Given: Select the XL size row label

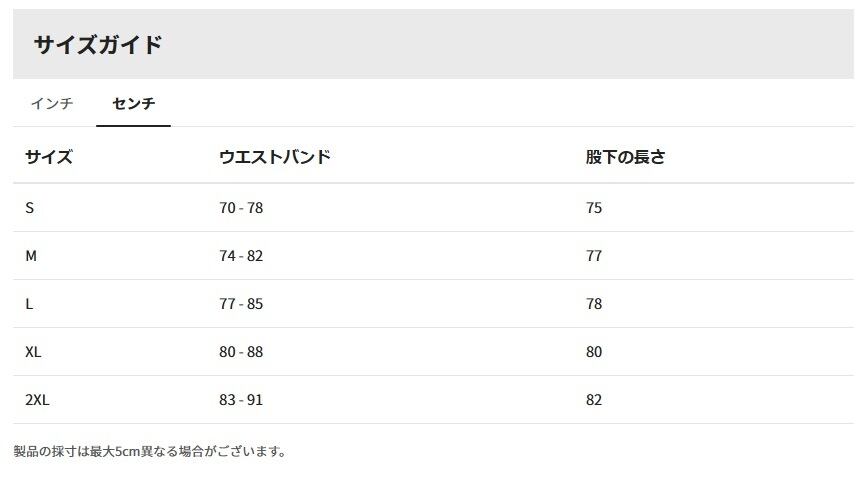Looking at the screenshot, I should [x=33, y=352].
